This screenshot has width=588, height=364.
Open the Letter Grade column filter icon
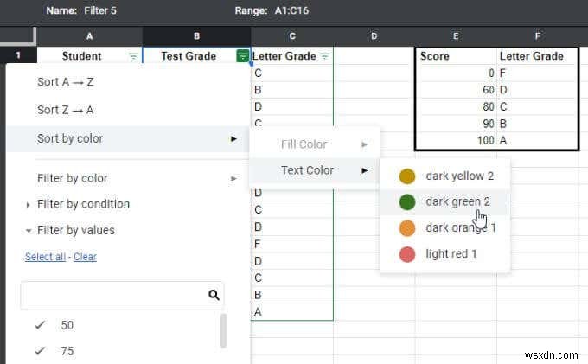[x=325, y=56]
